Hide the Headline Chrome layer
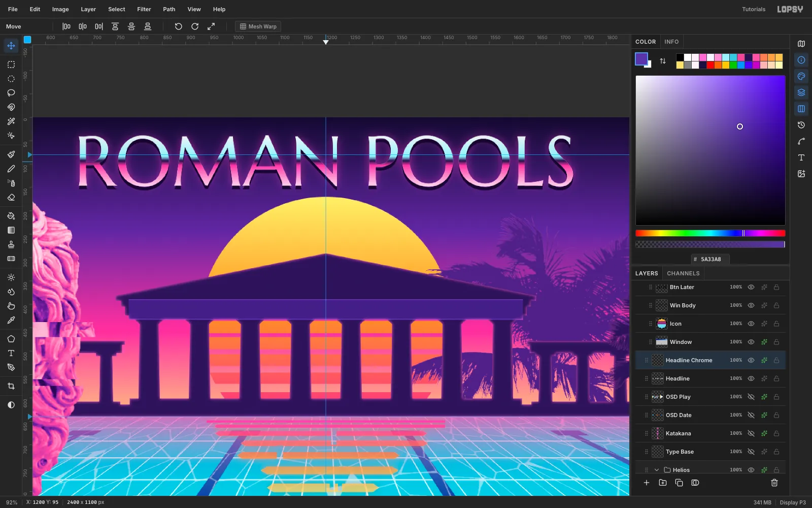 tap(751, 360)
